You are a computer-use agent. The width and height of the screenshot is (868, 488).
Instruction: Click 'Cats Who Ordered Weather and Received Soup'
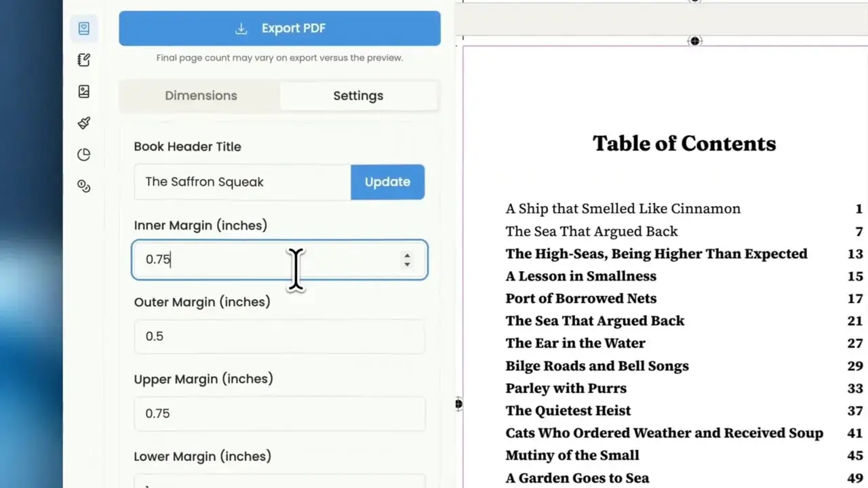coord(664,432)
